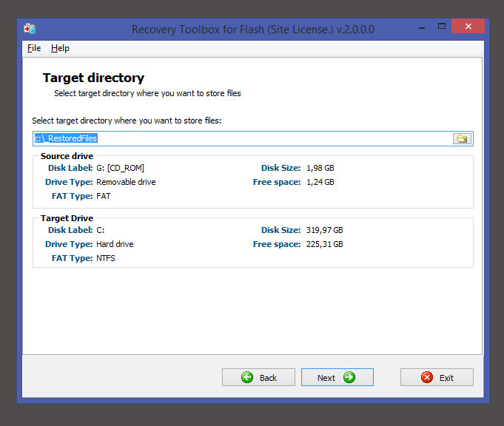Screen dimensions: 504x426
Task: Click the target disk size 319,97 GB
Action: coord(324,230)
